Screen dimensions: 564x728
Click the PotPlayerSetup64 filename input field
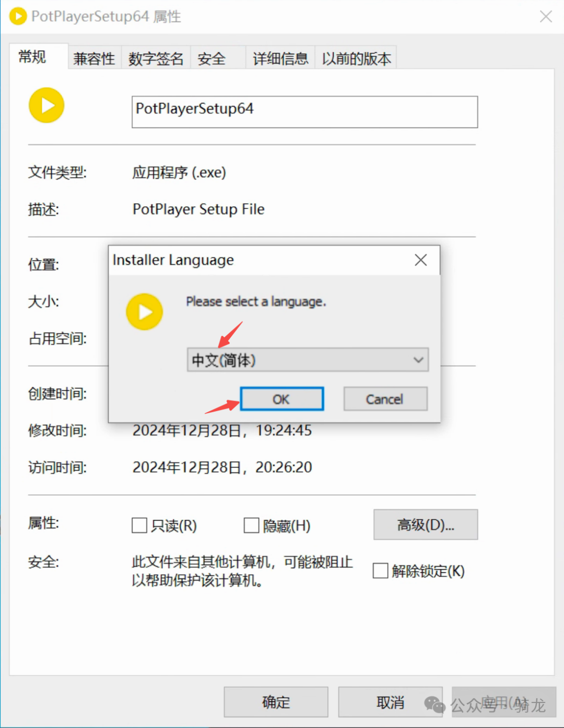tap(304, 112)
